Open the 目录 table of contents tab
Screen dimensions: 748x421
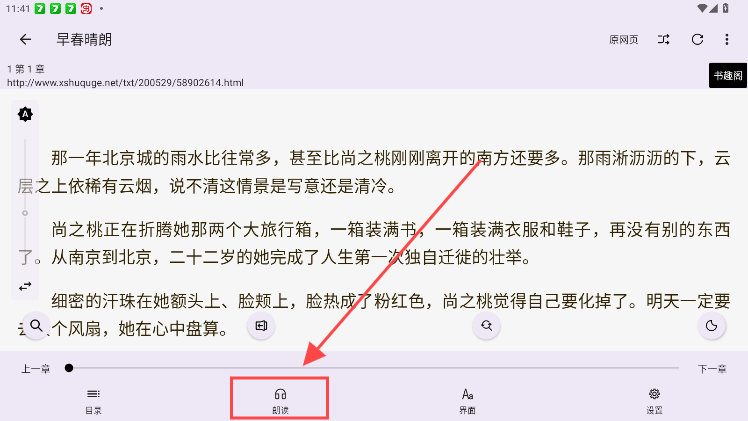click(94, 400)
